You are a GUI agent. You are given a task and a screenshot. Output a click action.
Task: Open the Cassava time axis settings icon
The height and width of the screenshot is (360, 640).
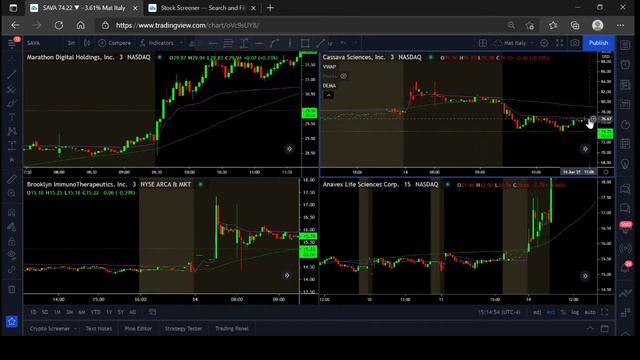pos(606,172)
